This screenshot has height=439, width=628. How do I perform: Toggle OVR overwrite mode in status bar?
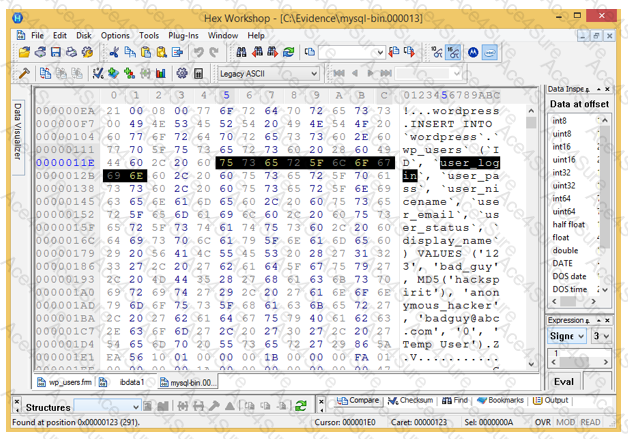click(542, 423)
